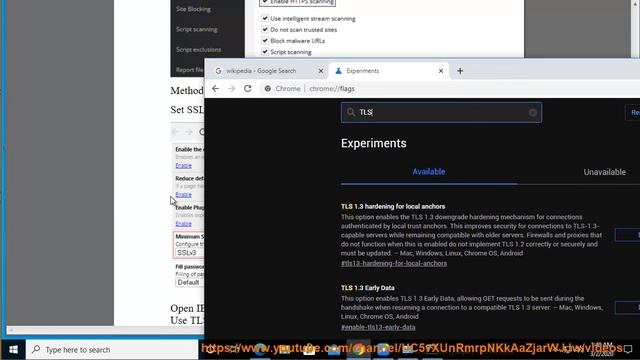This screenshot has width=640, height=360.
Task: Show the Unavailable experiments tab
Action: pyautogui.click(x=604, y=172)
